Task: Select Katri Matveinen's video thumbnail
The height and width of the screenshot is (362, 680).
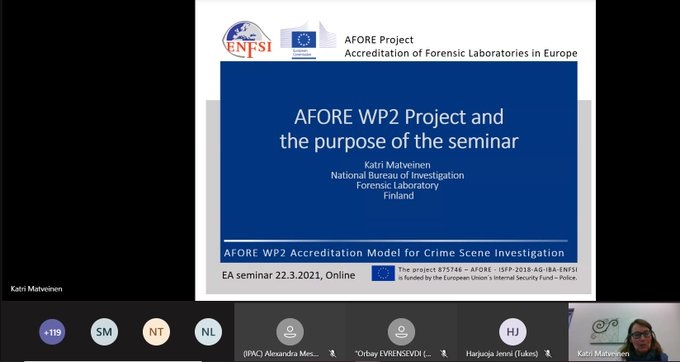Action: (624, 332)
